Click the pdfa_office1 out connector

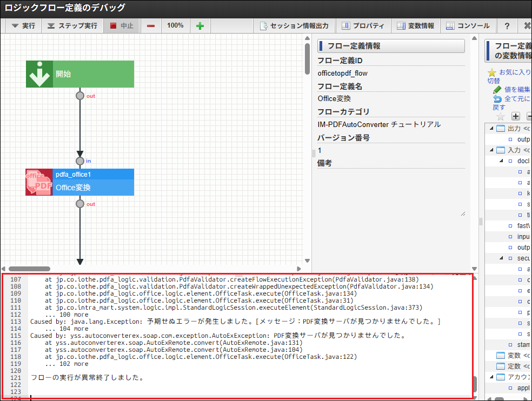pyautogui.click(x=80, y=204)
